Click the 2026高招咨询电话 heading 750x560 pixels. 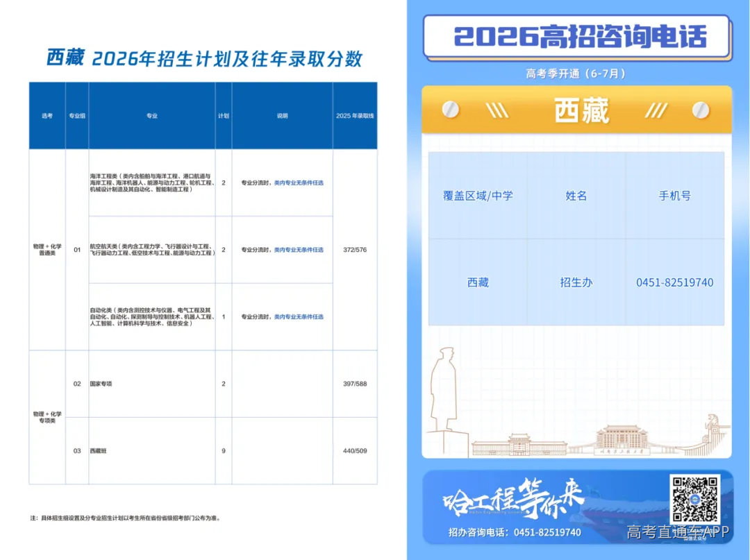click(580, 36)
